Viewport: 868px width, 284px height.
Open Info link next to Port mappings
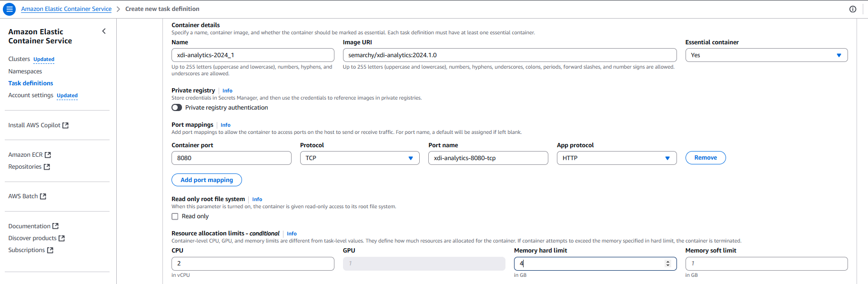point(225,125)
